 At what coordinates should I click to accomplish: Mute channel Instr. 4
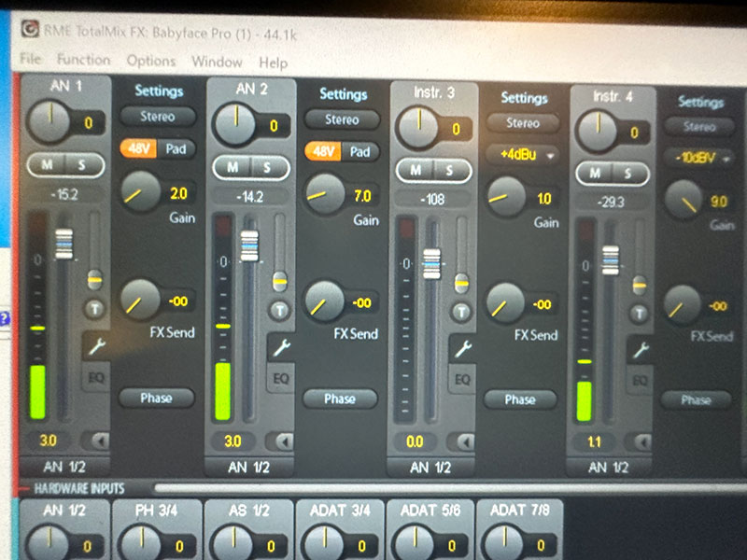click(x=595, y=174)
